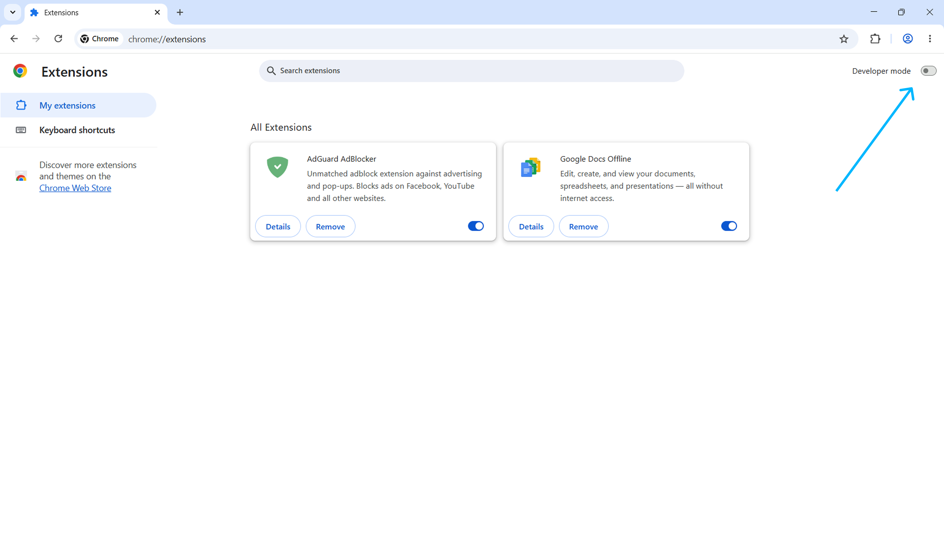Open Details for Google Docs Offline

pos(531,226)
